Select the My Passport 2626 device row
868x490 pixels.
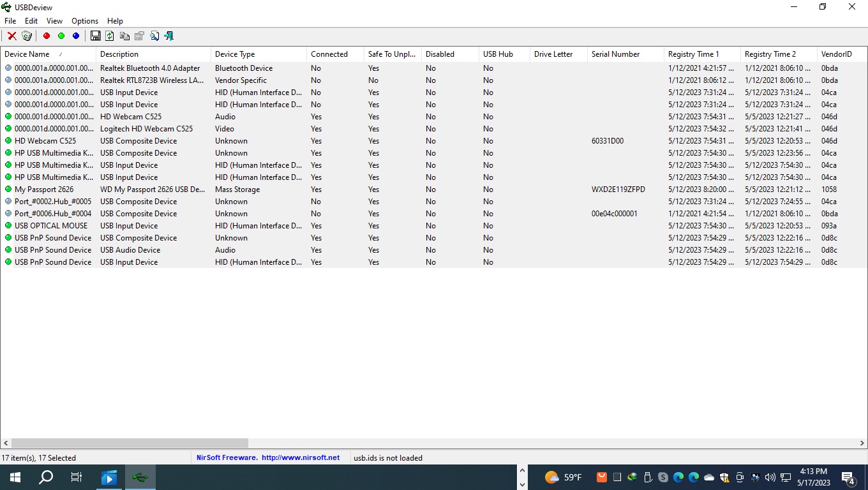[44, 189]
